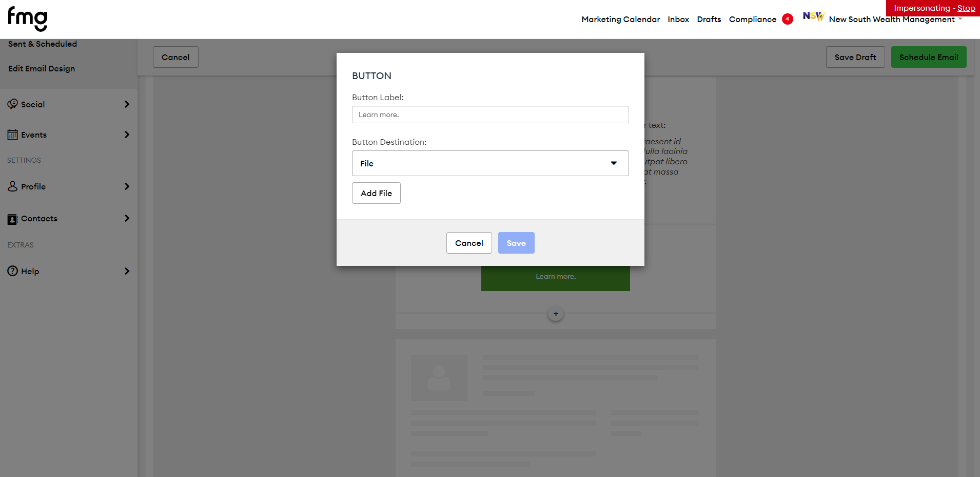
Task: Open Compliance page
Action: pyautogui.click(x=753, y=20)
